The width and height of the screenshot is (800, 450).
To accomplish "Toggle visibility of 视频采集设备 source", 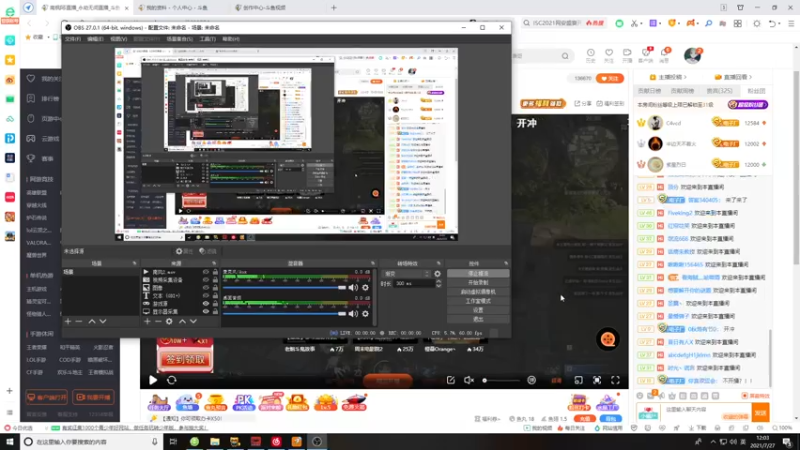I will click(x=206, y=280).
